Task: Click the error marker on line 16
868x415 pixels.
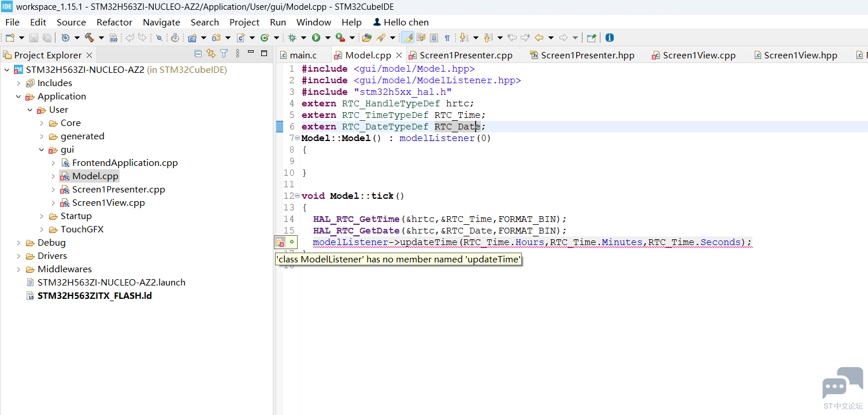Action: coord(280,243)
